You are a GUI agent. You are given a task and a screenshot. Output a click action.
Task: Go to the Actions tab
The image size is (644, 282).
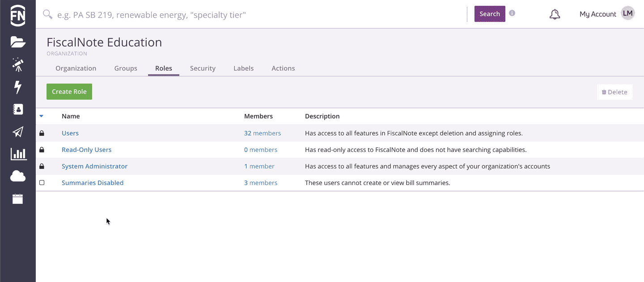click(283, 68)
